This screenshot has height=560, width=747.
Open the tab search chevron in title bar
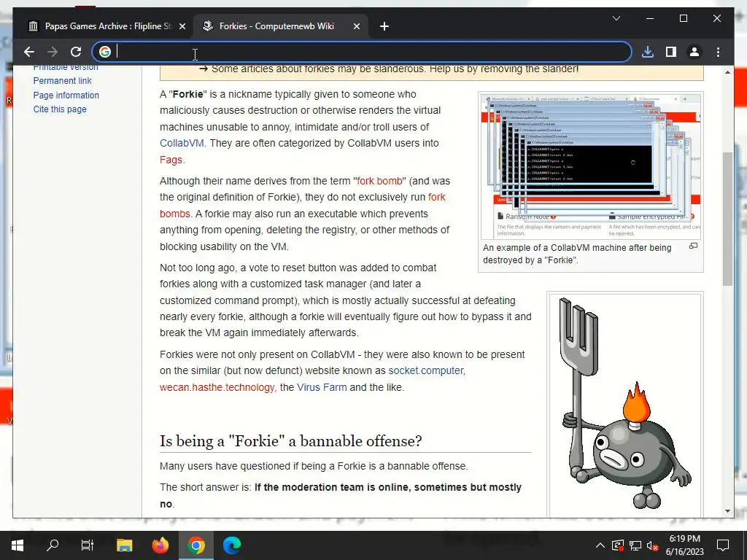(x=616, y=18)
